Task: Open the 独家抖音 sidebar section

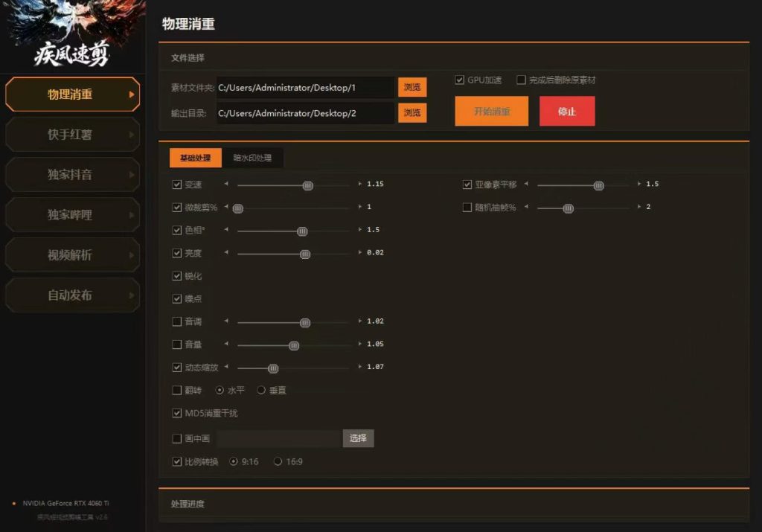Action: pyautogui.click(x=72, y=174)
